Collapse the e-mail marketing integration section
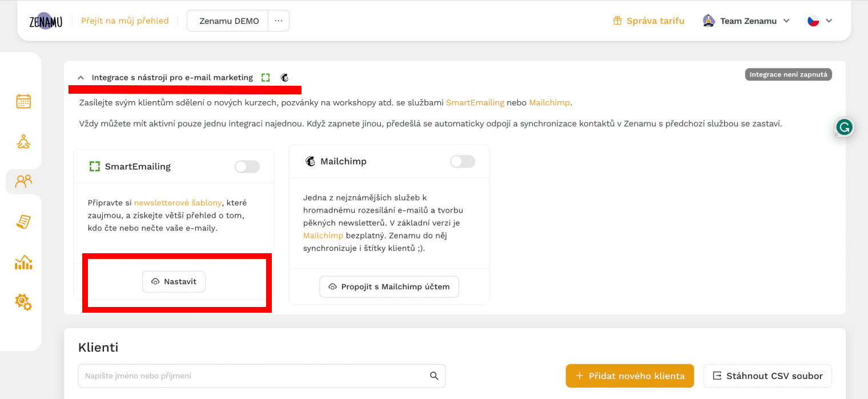This screenshot has height=399, width=868. click(x=81, y=77)
